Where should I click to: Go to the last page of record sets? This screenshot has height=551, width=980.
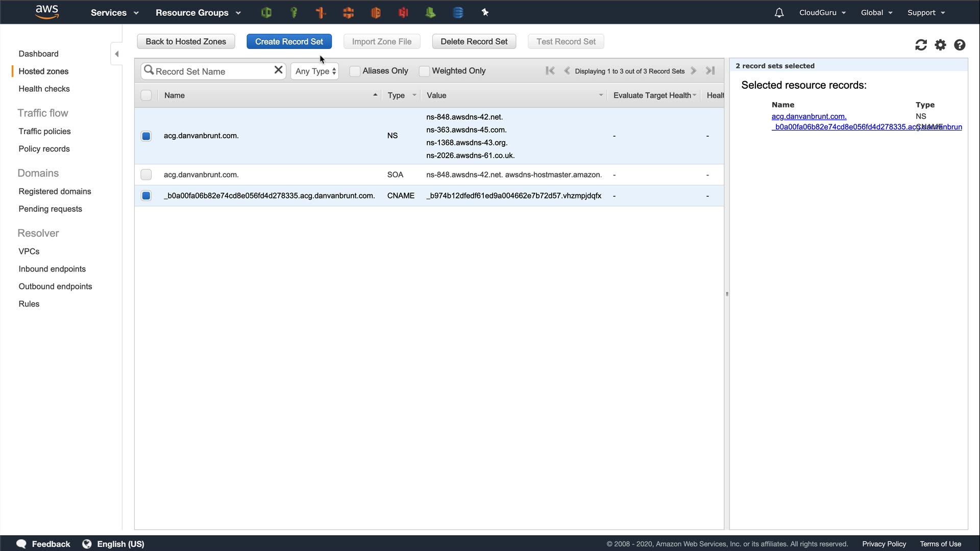tap(710, 71)
